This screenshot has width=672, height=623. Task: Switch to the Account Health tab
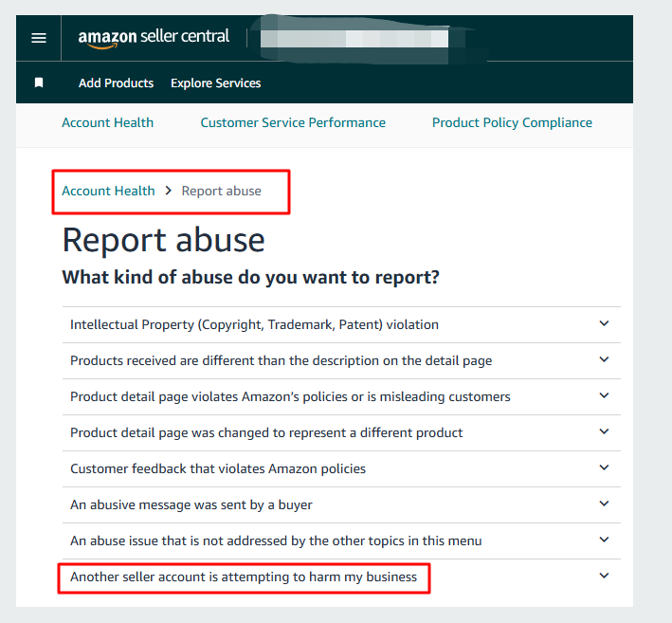(107, 122)
